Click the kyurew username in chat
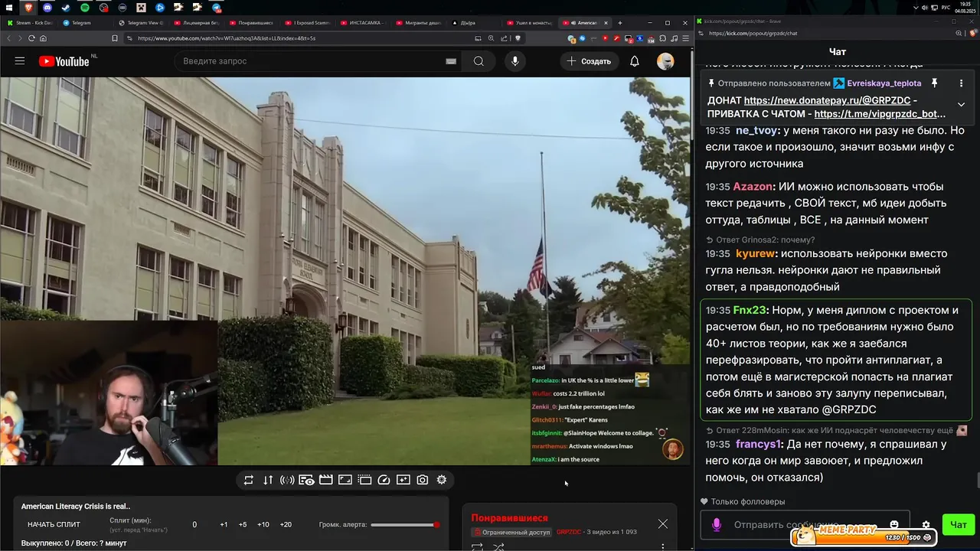 756,253
